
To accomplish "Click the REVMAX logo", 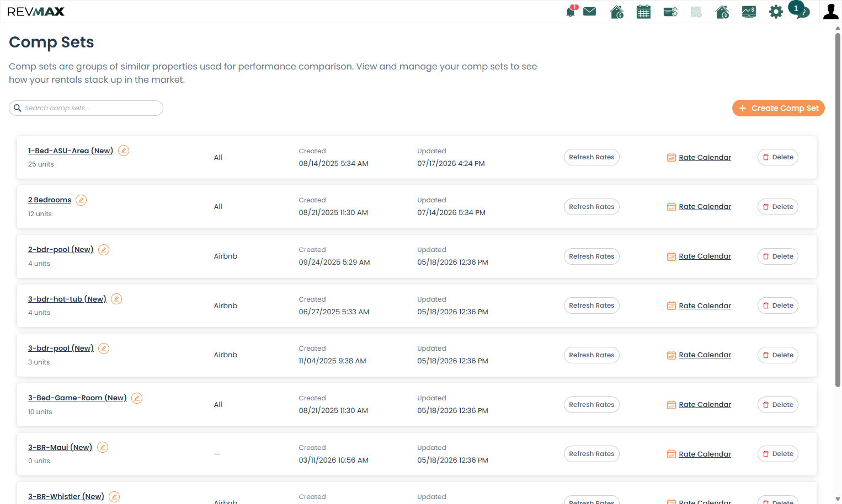I will [36, 12].
